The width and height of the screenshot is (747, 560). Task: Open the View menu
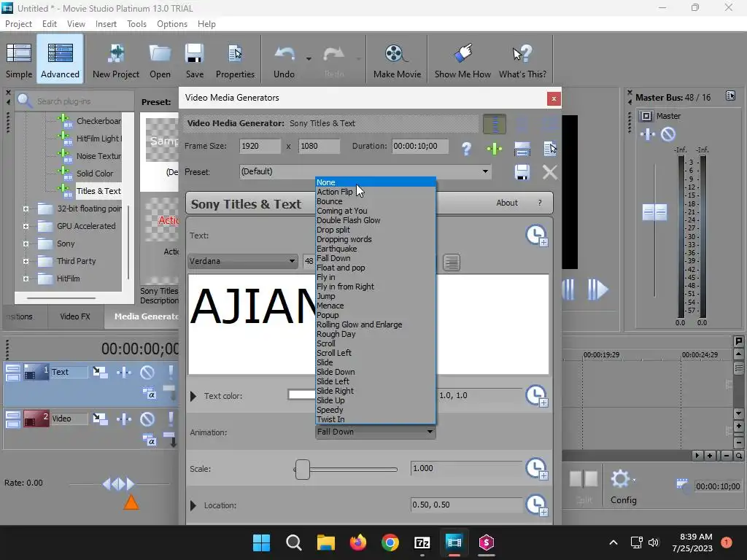coord(76,24)
